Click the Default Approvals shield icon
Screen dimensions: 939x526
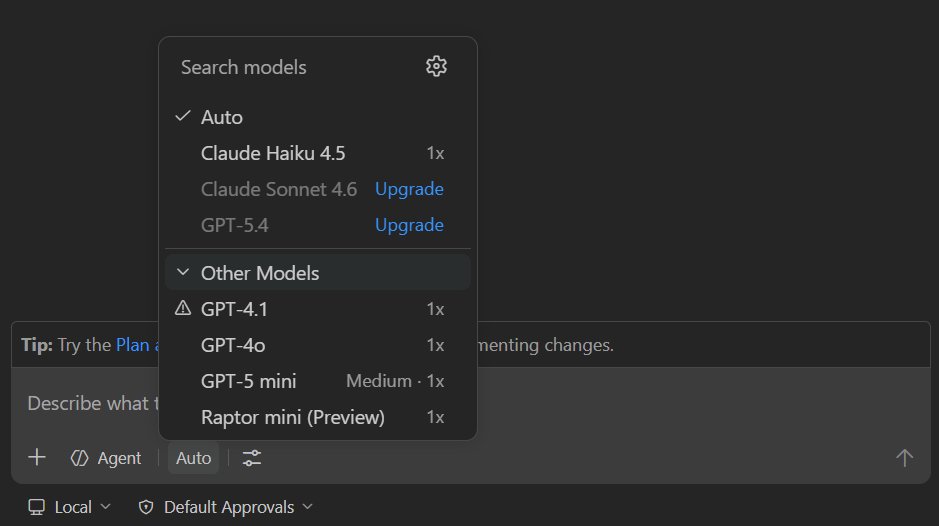click(x=146, y=507)
